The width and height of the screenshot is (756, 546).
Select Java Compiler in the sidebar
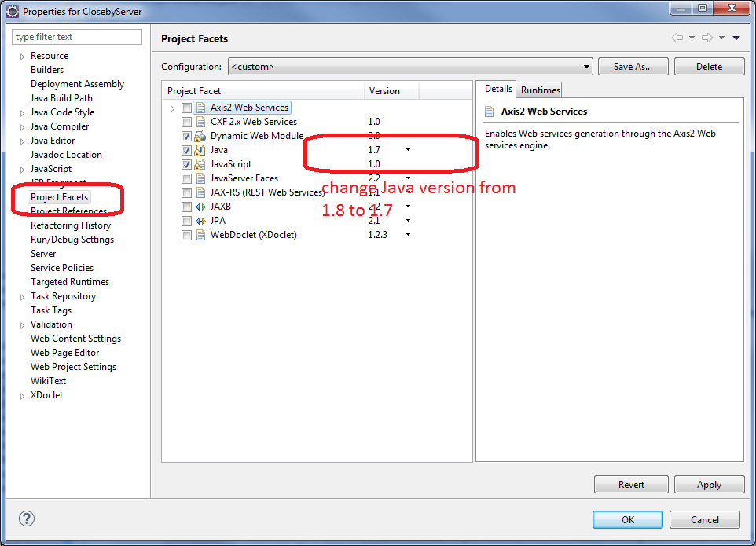[x=59, y=126]
